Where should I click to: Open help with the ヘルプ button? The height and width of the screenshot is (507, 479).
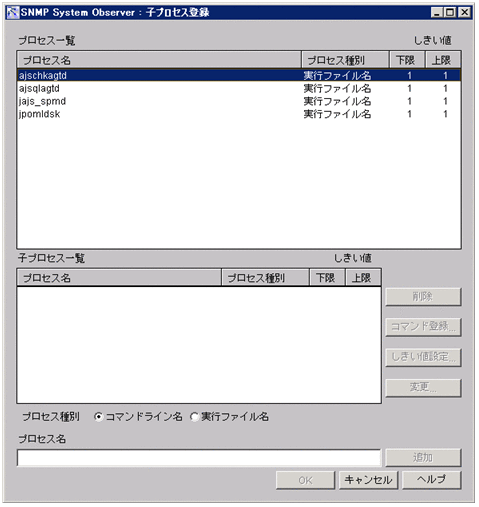tap(432, 480)
